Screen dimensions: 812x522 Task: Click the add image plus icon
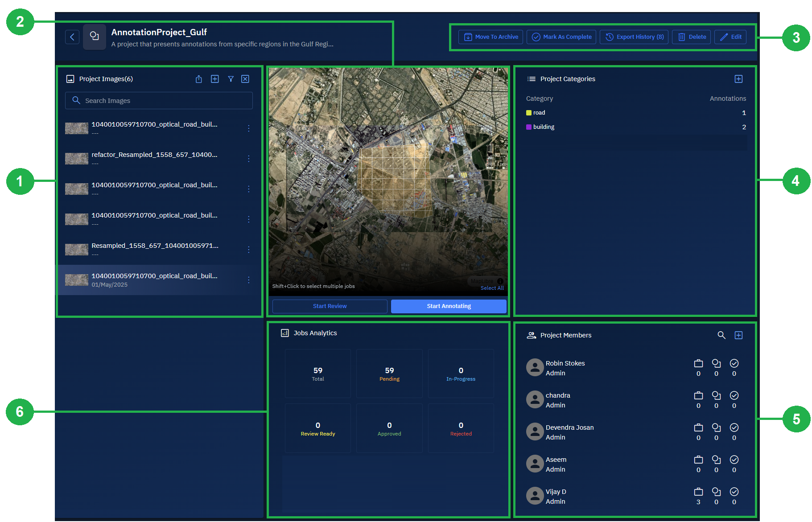(x=215, y=79)
